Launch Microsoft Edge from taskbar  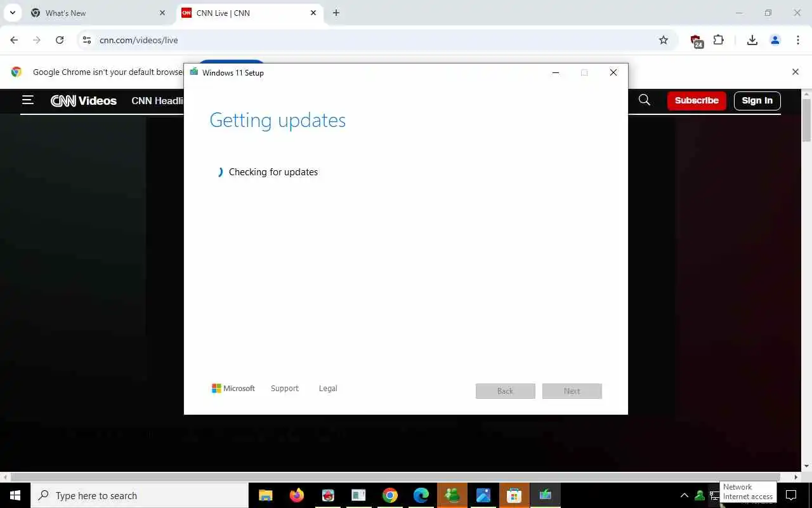pos(421,495)
